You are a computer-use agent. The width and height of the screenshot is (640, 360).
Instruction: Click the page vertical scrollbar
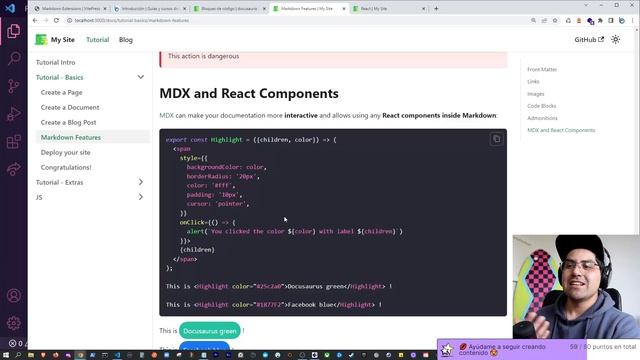[x=637, y=188]
